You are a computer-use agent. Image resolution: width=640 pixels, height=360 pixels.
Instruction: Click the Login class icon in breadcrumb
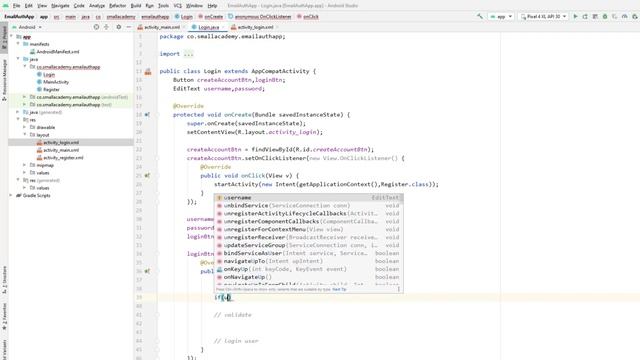click(177, 17)
